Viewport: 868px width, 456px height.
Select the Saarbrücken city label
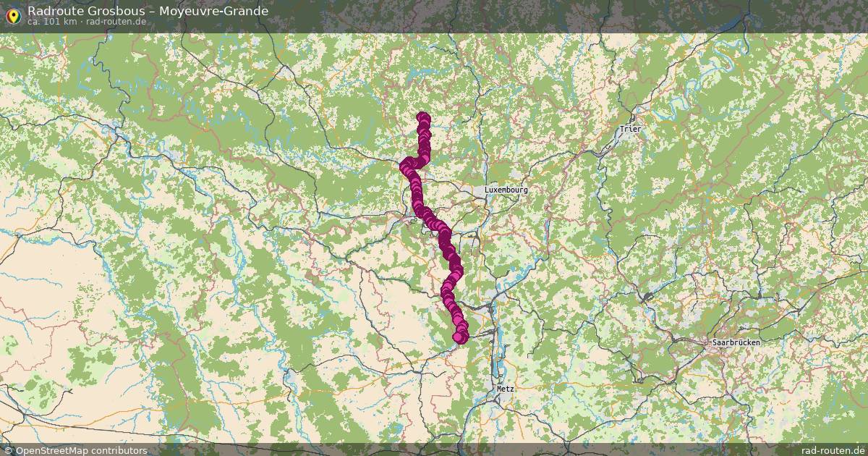tap(735, 342)
